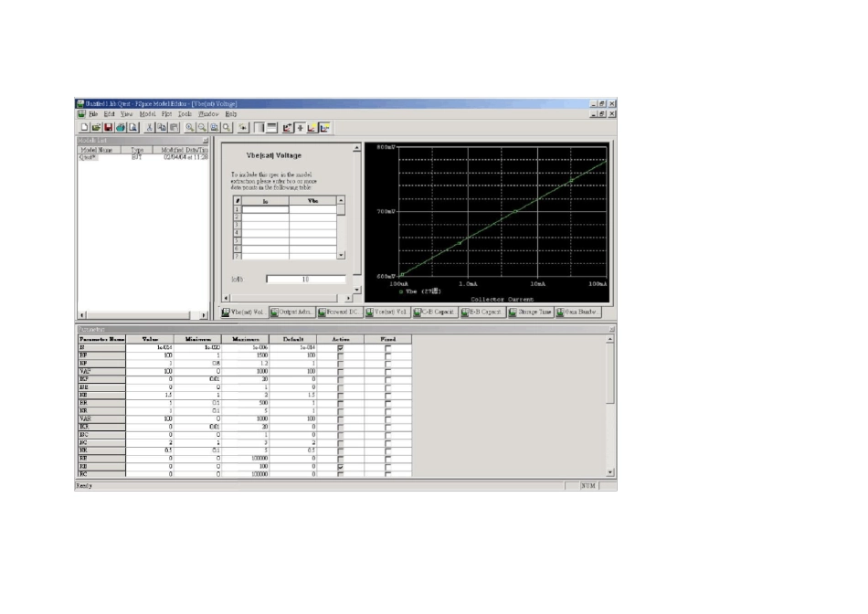
Task: Click the first plot axis icon
Action: click(287, 127)
